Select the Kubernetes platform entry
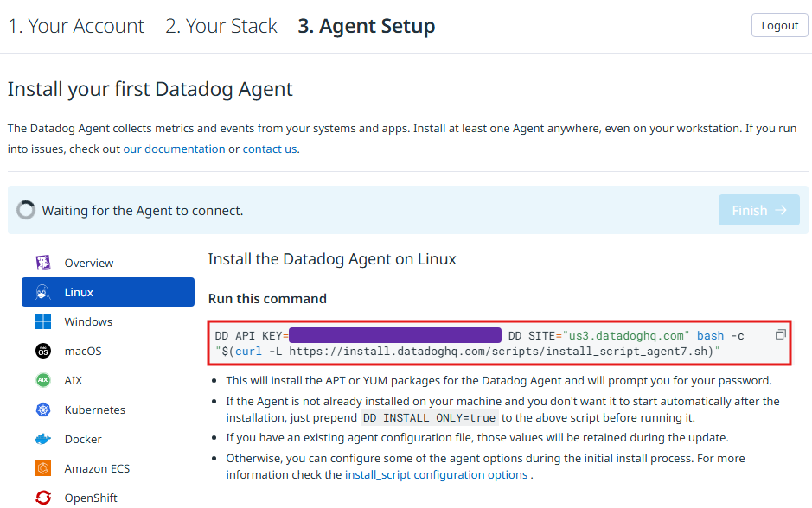 click(x=108, y=410)
